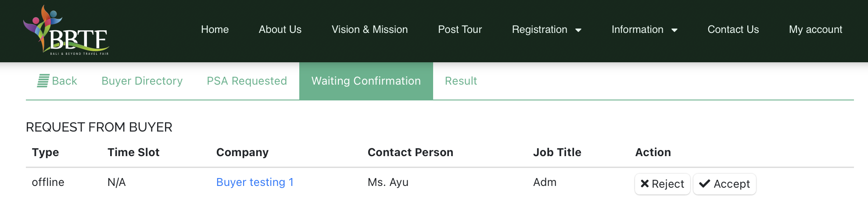Select the Waiting Confirmation tab
868x214 pixels.
click(x=366, y=81)
